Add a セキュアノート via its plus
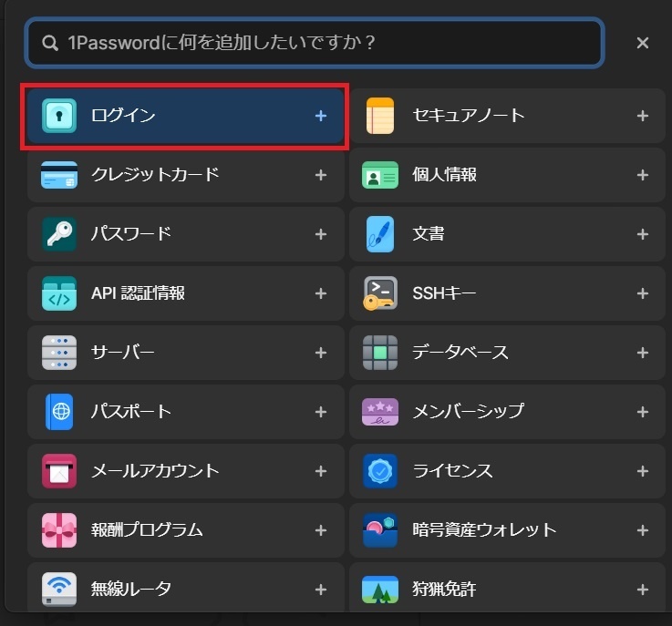 643,116
